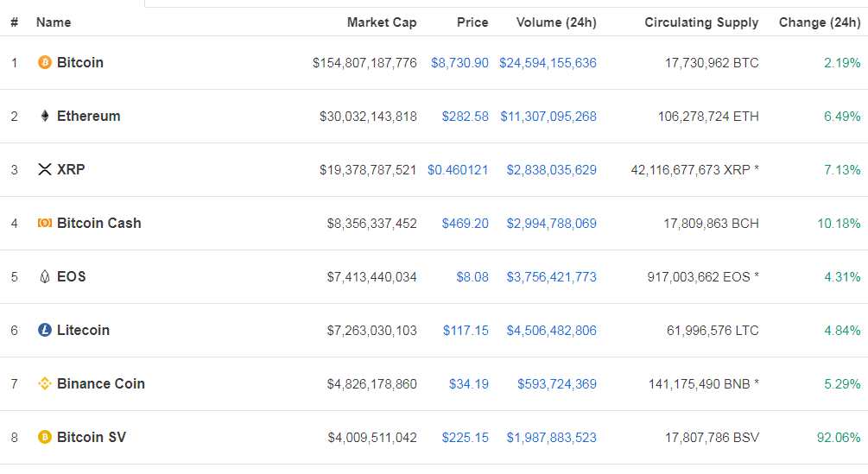
Task: Open the Ethereum name link
Action: pyautogui.click(x=89, y=117)
